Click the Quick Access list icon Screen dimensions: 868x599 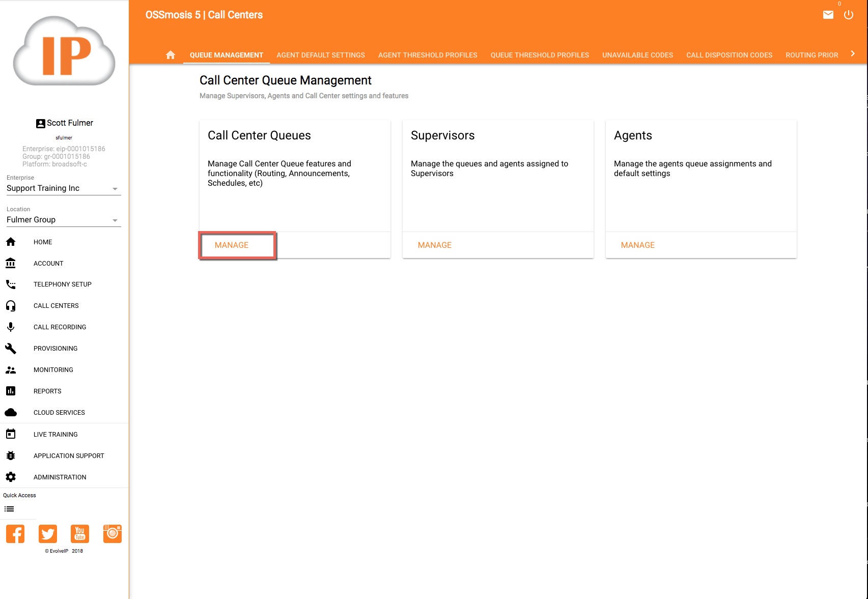[x=9, y=509]
